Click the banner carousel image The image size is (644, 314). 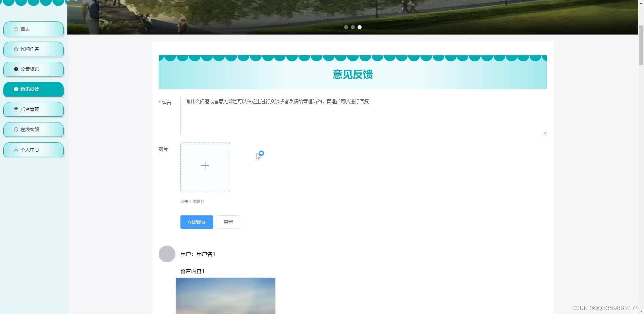coord(353,17)
